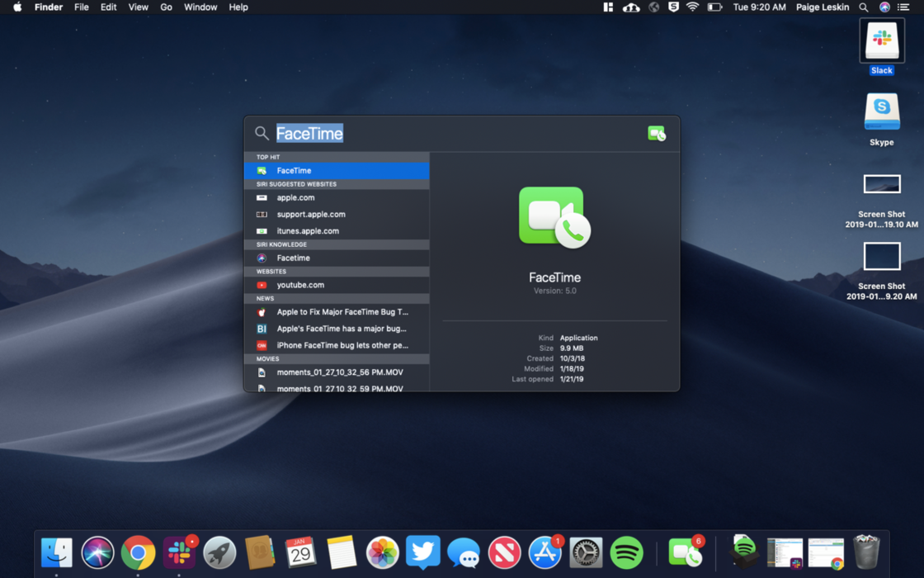Open the News app in Dock
Image resolution: width=924 pixels, height=578 pixels.
(504, 552)
